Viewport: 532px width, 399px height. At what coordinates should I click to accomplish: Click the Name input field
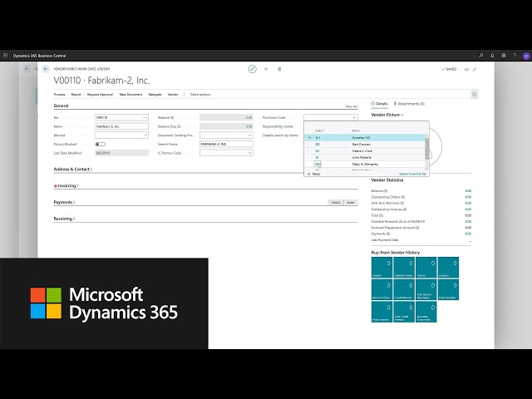pyautogui.click(x=121, y=126)
